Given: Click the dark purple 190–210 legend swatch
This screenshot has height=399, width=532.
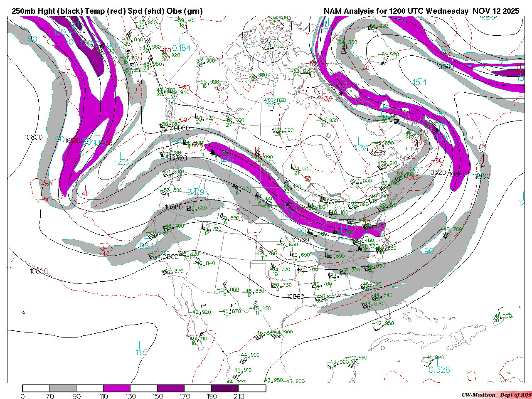Looking at the screenshot, I should coord(225,388).
